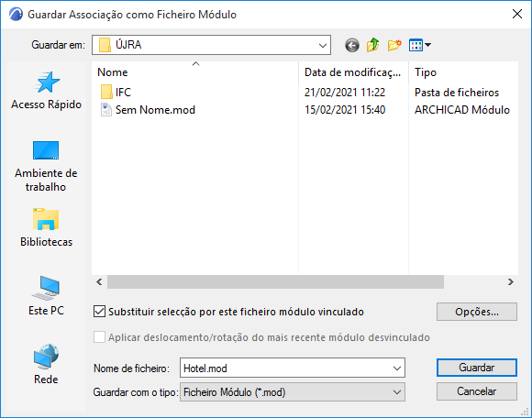
Task: Click the '15/02/2021 15:40' date cell
Action: [x=345, y=110]
